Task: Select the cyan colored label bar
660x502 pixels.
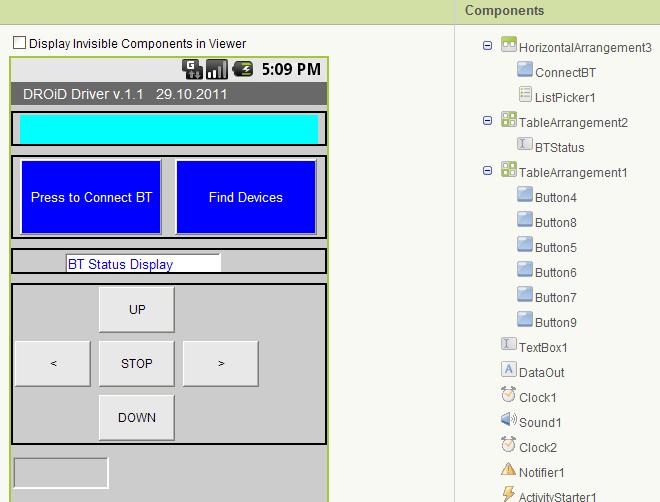Action: click(169, 130)
